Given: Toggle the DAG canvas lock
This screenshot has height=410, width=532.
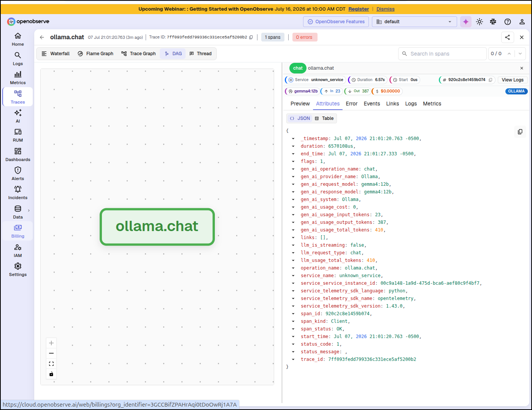Looking at the screenshot, I should (51, 374).
